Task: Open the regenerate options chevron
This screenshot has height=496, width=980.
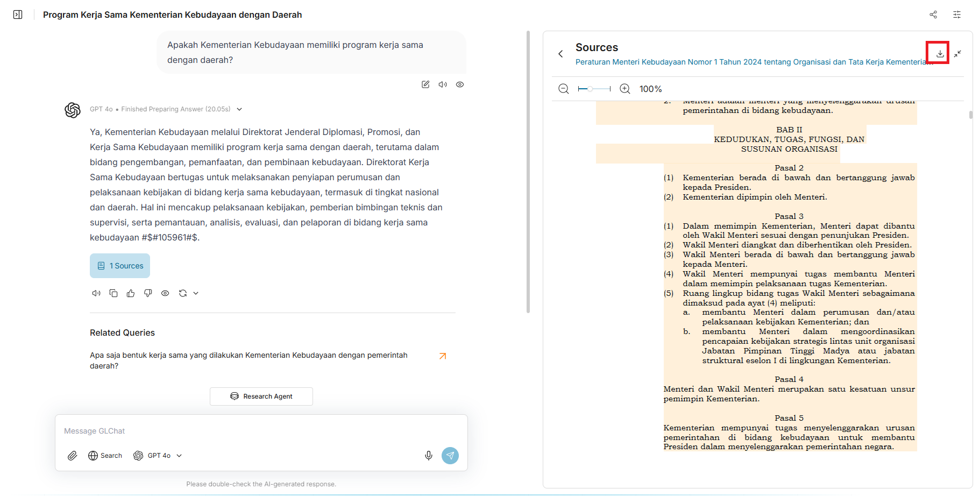Action: 196,293
